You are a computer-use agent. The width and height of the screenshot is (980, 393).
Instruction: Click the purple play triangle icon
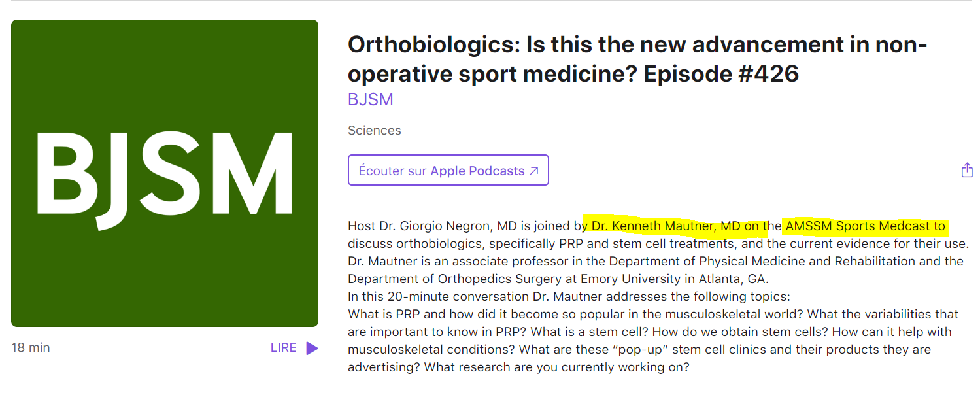[313, 348]
